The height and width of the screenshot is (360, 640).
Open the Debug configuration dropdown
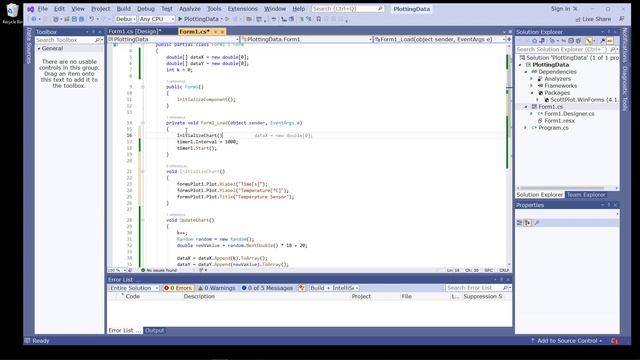coord(125,19)
